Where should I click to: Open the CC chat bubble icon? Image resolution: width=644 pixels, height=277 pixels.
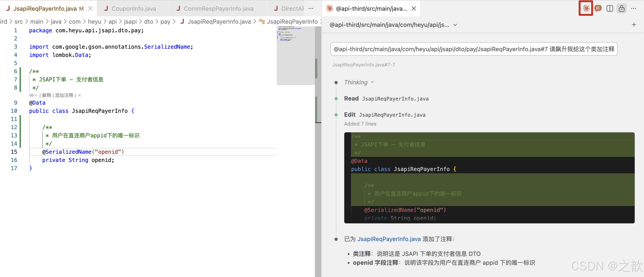pos(598,8)
